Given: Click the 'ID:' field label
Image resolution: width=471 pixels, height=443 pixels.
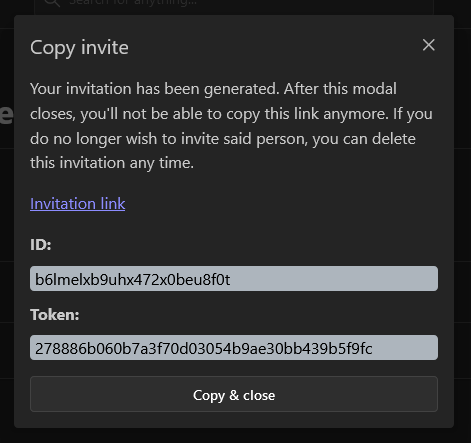Looking at the screenshot, I should point(41,245).
